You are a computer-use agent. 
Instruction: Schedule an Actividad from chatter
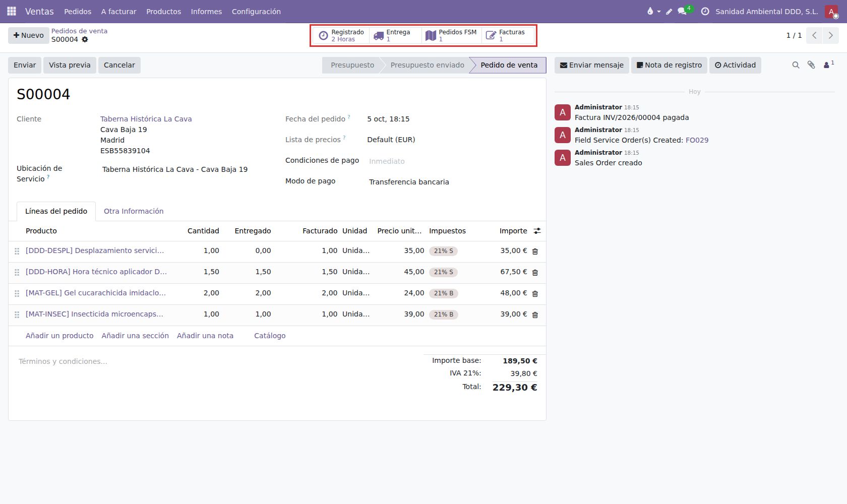(x=735, y=65)
